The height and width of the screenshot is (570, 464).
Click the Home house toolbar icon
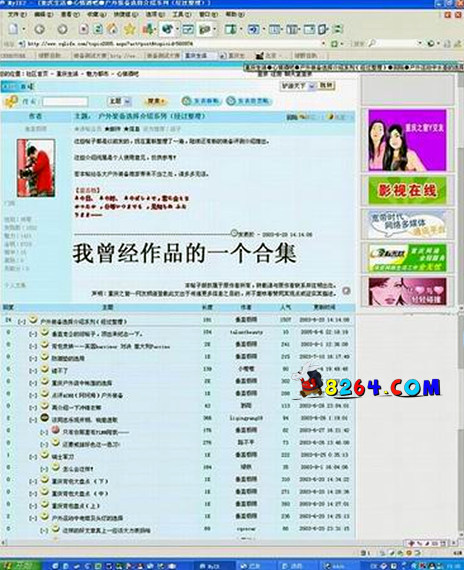coord(112,29)
